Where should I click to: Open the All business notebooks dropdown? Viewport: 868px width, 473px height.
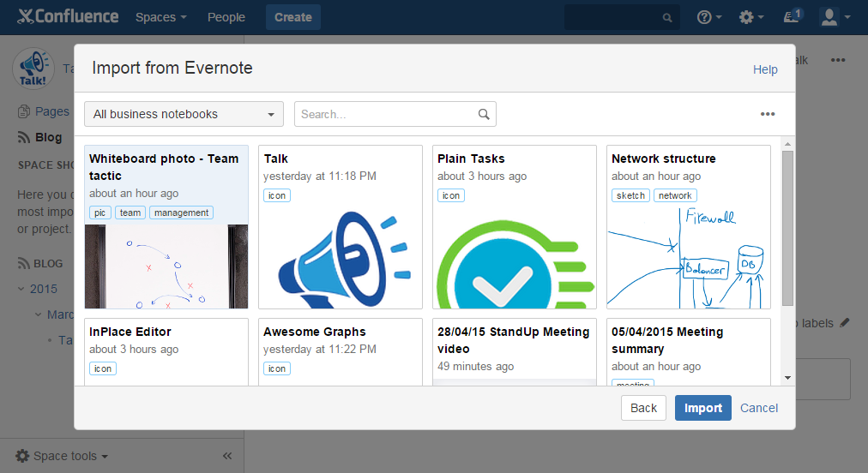(184, 114)
